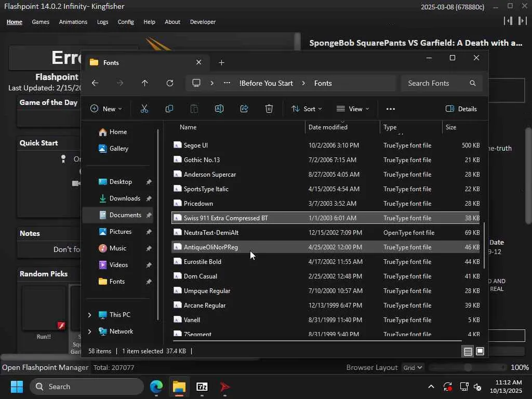The image size is (532, 399).
Task: Click Flashpoint next track playback icon
Action: pos(523,21)
